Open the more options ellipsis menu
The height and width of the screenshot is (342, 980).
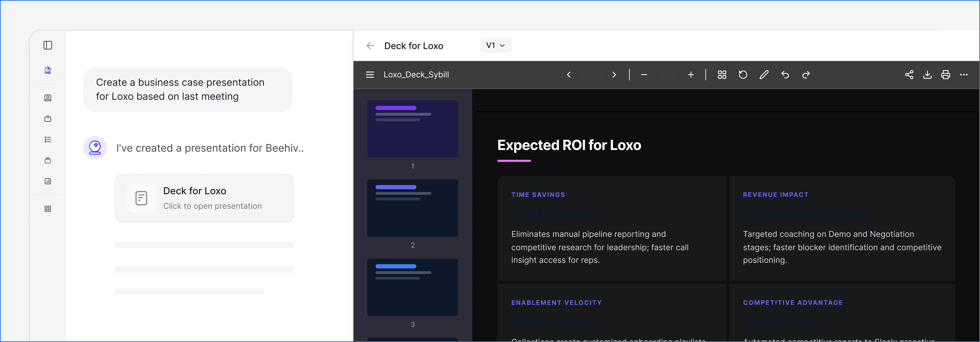(964, 75)
